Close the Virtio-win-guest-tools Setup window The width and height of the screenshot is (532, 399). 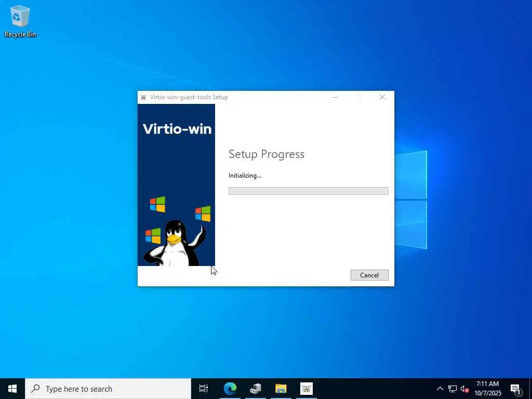[382, 97]
